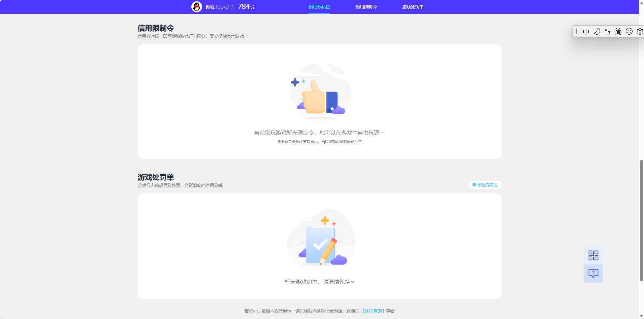The image size is (644, 319).
Task: Switch to the 游戏处罚单 tab
Action: click(x=413, y=7)
